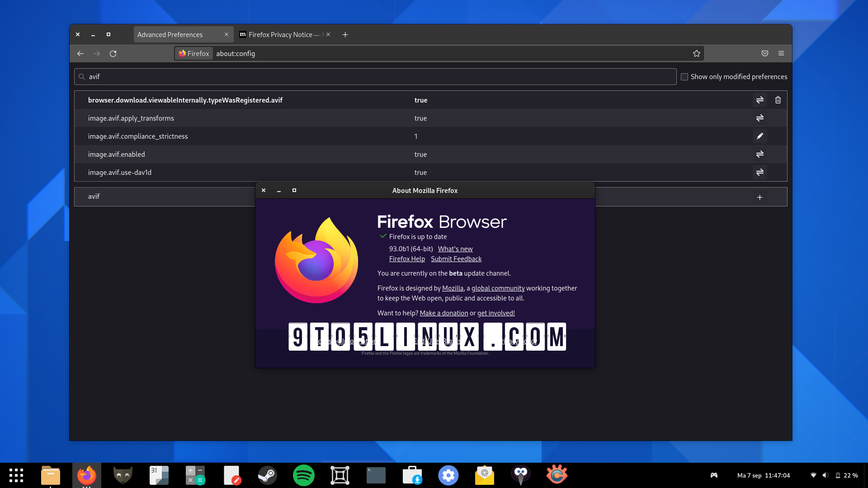The image size is (868, 488).
Task: Delete the typeWasRegistered.avif preference via trash icon
Action: pos(778,100)
